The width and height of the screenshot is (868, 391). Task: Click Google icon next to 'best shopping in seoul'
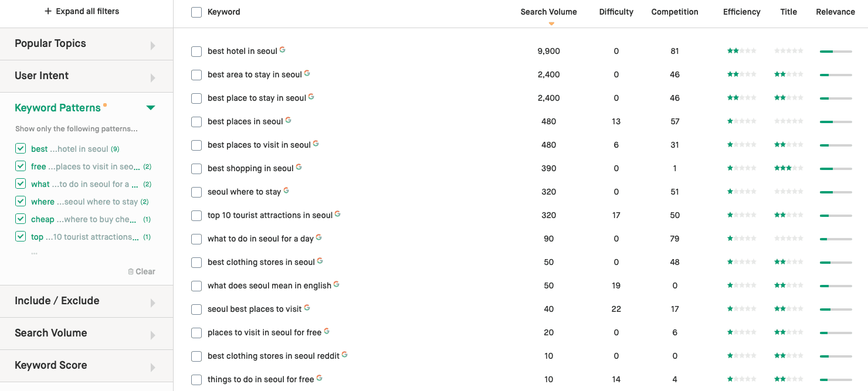point(299,167)
